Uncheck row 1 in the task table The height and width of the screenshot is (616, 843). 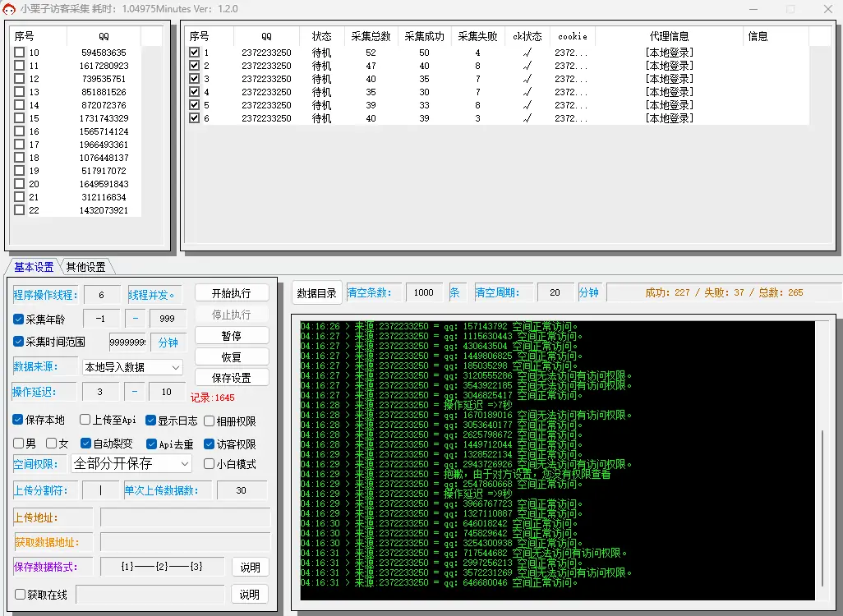click(195, 52)
